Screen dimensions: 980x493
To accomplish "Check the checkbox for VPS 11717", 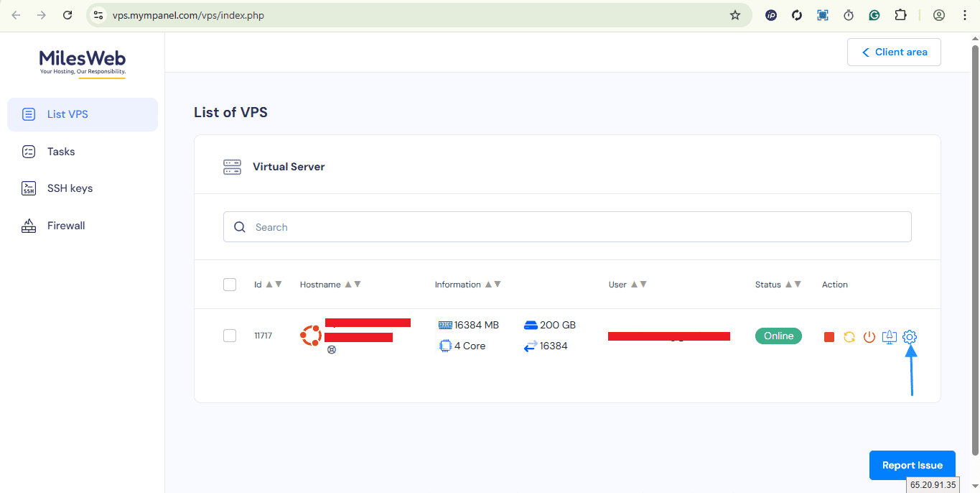I will 230,336.
